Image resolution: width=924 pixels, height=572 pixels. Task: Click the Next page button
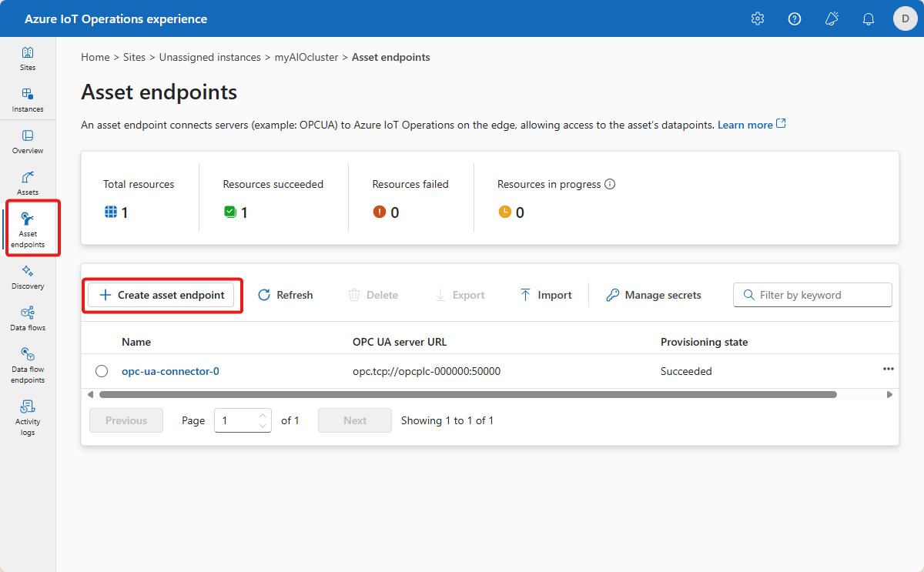(355, 420)
